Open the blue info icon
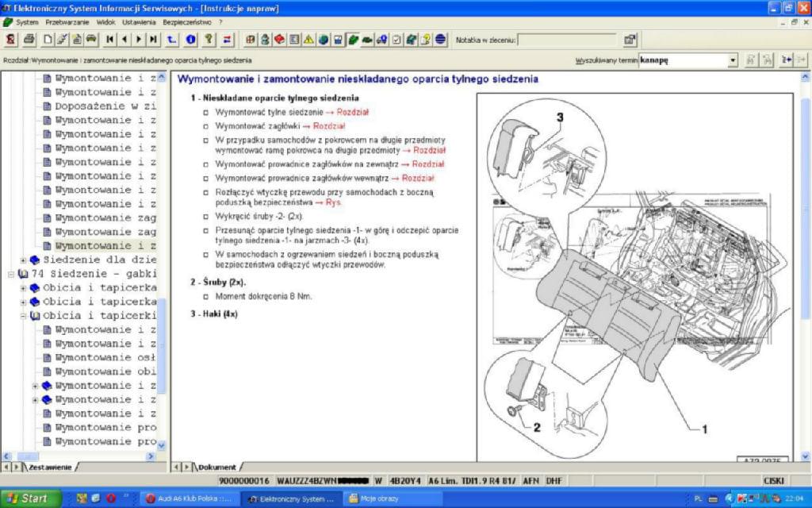The width and height of the screenshot is (812, 508). 190,40
